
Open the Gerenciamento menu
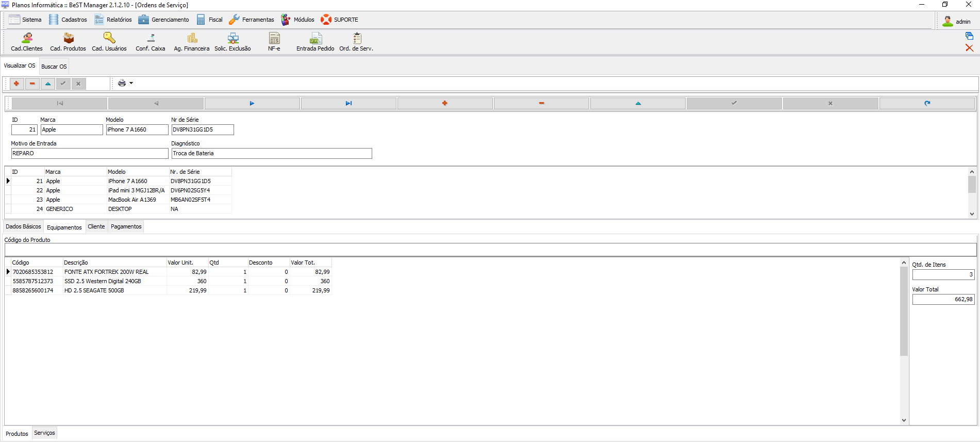click(164, 20)
